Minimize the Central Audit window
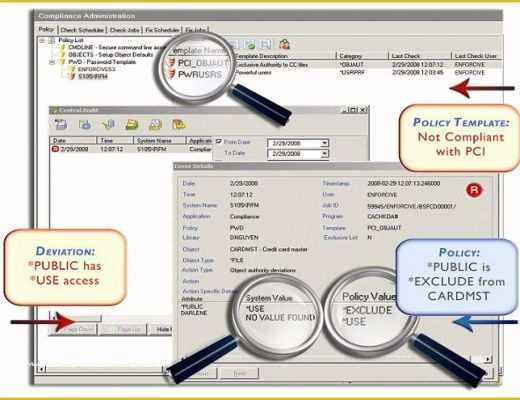The height and width of the screenshot is (400, 520). [x=344, y=110]
